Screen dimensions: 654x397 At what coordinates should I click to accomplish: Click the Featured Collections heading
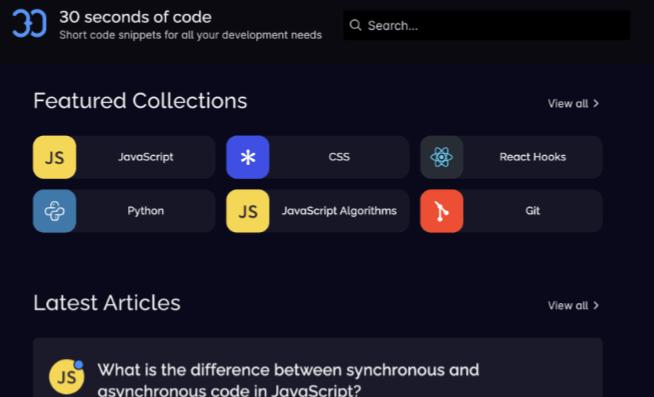(x=140, y=101)
